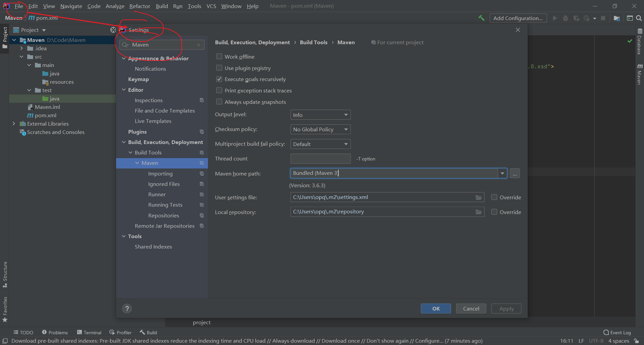Click the Local repository path field

pos(387,212)
